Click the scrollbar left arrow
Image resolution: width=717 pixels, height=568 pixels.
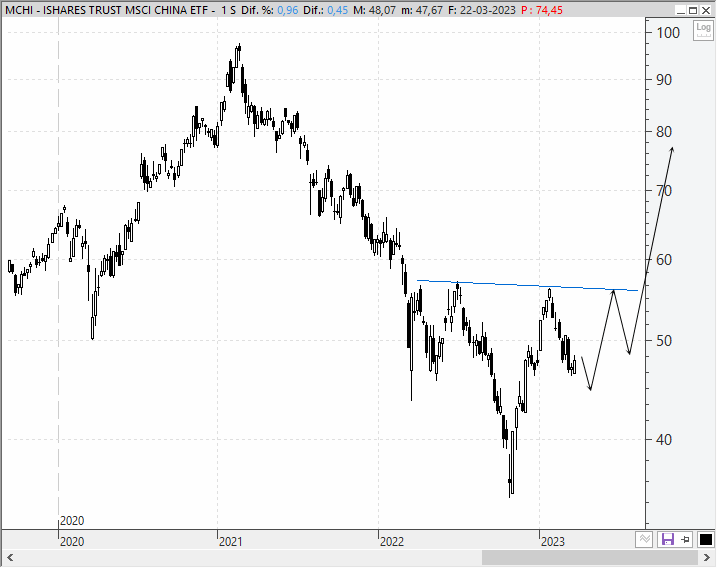[x=10, y=557]
